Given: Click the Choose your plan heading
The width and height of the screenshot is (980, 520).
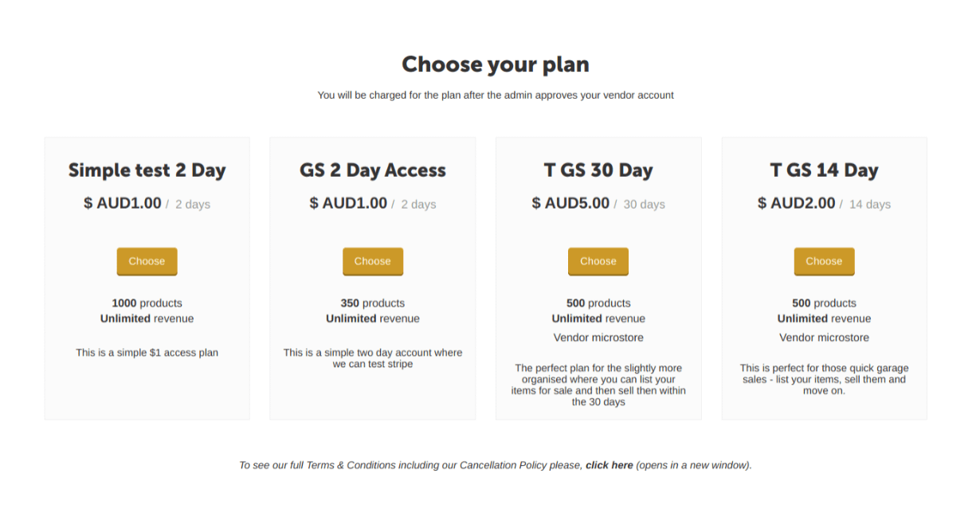Looking at the screenshot, I should click(490, 64).
